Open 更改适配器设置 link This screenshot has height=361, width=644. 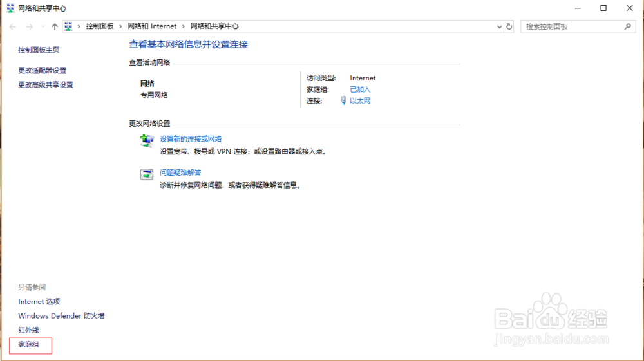[x=42, y=71]
